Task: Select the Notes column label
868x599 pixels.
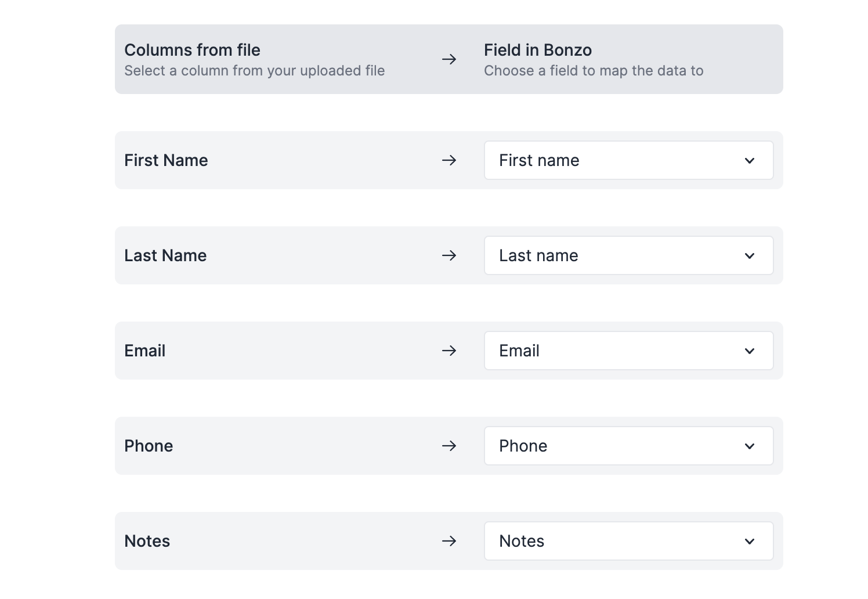Action: [x=147, y=541]
